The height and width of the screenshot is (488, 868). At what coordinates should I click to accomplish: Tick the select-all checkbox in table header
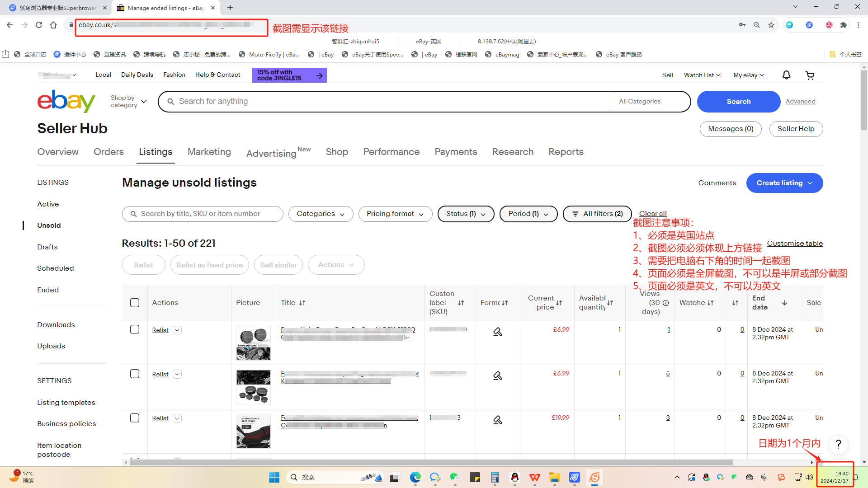pos(134,303)
